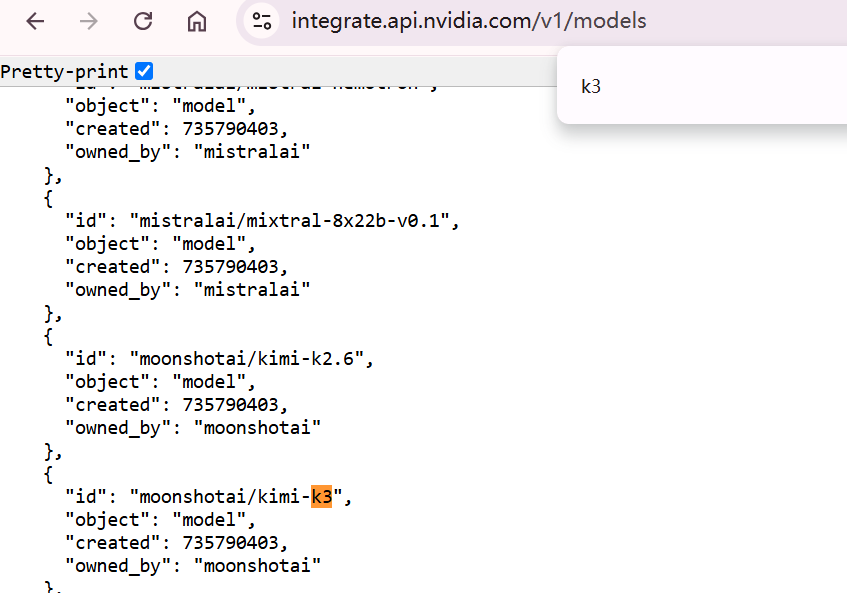Viewport: 847px width, 593px height.
Task: Click "owned_by": "moonshotai" under kimi-k3 entry
Action: (x=193, y=565)
